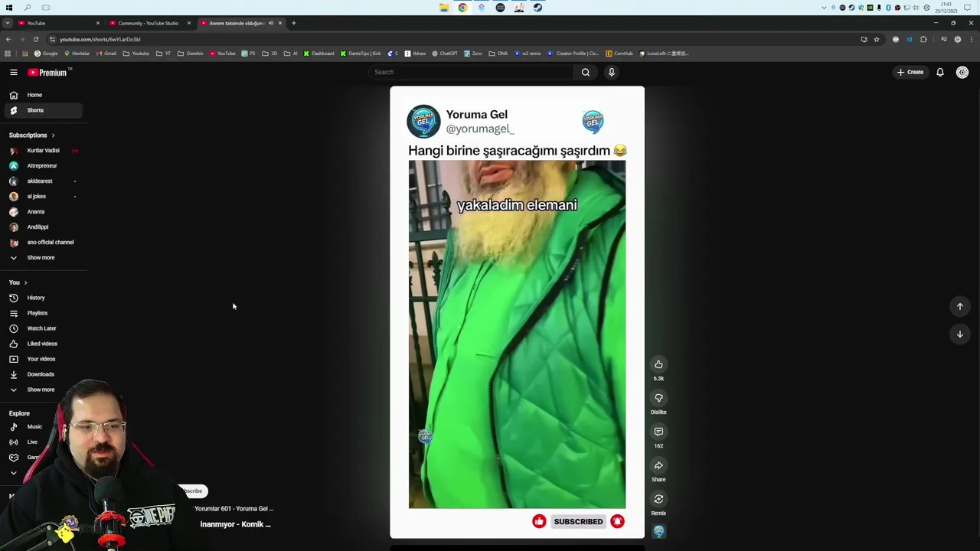980x551 pixels.
Task: Click the YouTube search input field
Action: (471, 72)
